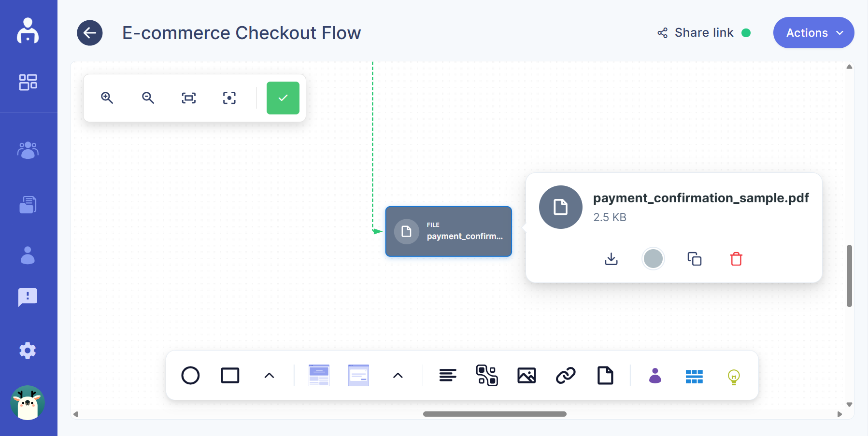
Task: Open the lightbulb tips tool
Action: [x=734, y=375]
